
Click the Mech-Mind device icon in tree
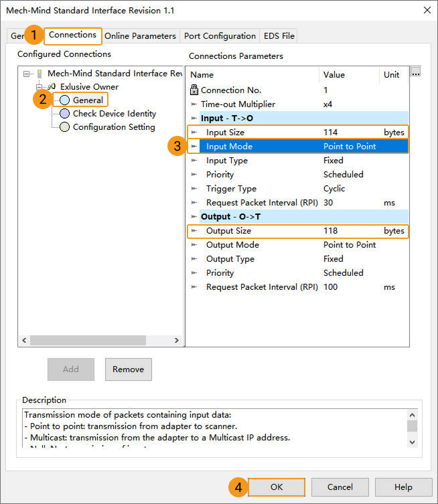[x=40, y=74]
